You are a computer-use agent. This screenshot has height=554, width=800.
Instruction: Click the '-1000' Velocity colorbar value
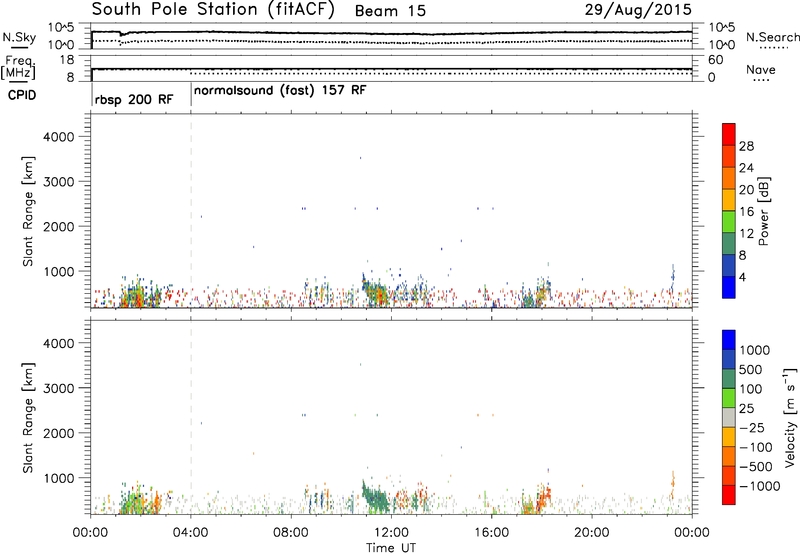coord(759,486)
